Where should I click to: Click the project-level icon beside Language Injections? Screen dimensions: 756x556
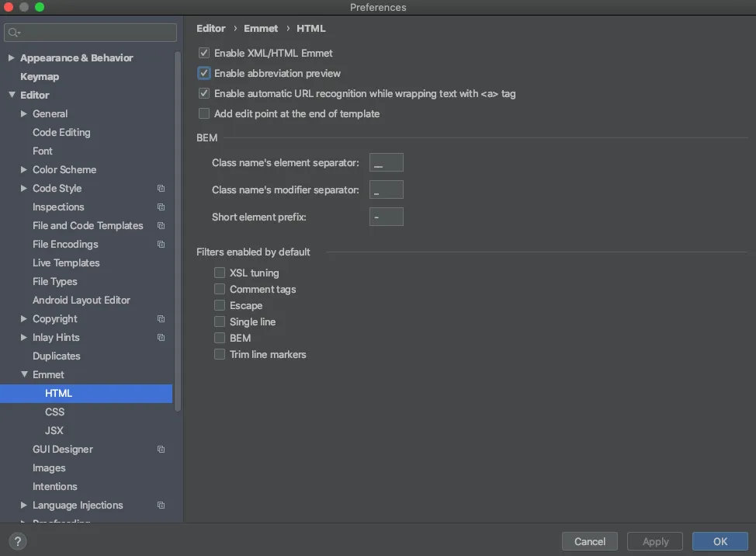tap(161, 506)
